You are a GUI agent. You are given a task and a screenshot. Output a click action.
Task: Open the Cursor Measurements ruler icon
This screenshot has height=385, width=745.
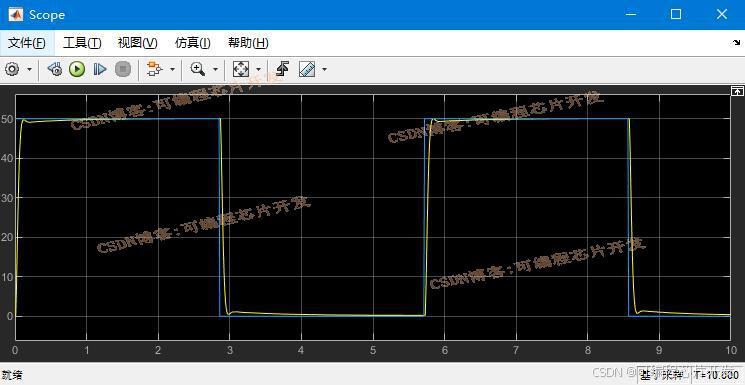pyautogui.click(x=307, y=69)
